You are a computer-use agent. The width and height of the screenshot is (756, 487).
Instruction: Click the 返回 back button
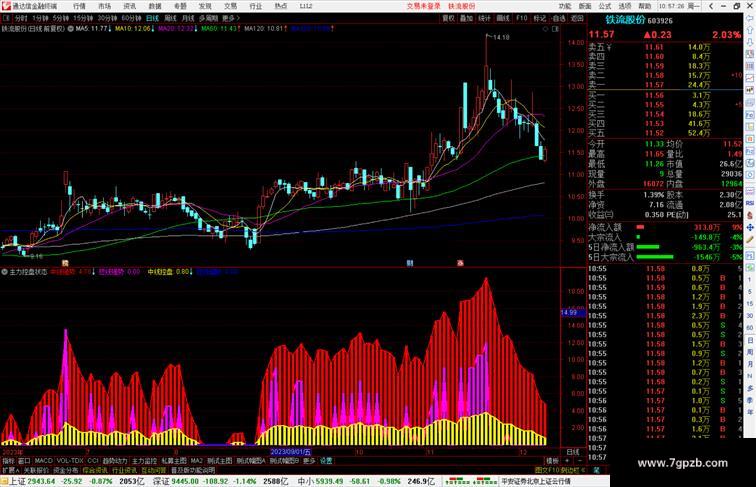577,18
